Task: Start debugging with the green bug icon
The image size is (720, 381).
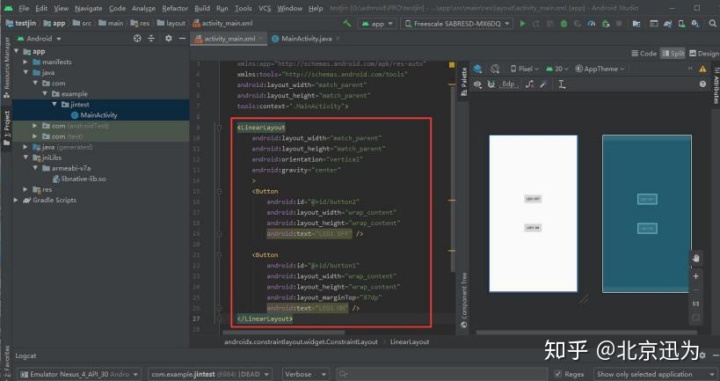Action: click(564, 23)
